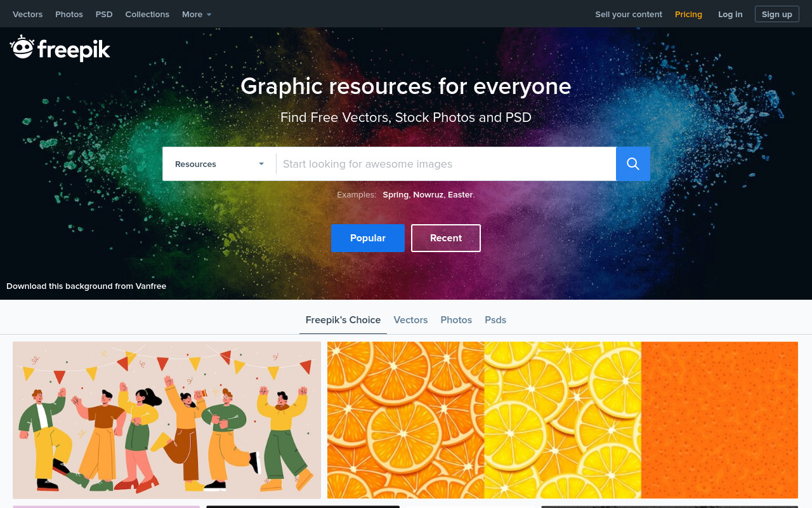
Task: Open the Pricing link
Action: pyautogui.click(x=688, y=14)
